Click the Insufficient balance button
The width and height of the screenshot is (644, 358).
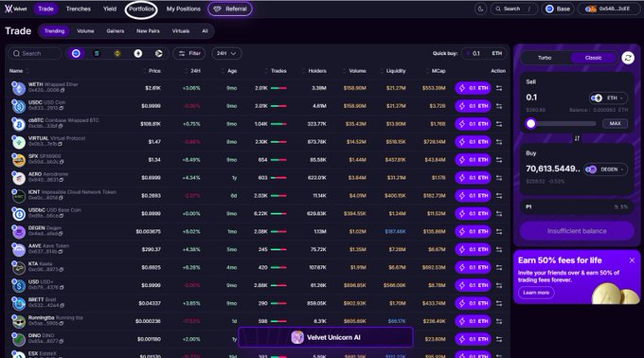tap(577, 231)
